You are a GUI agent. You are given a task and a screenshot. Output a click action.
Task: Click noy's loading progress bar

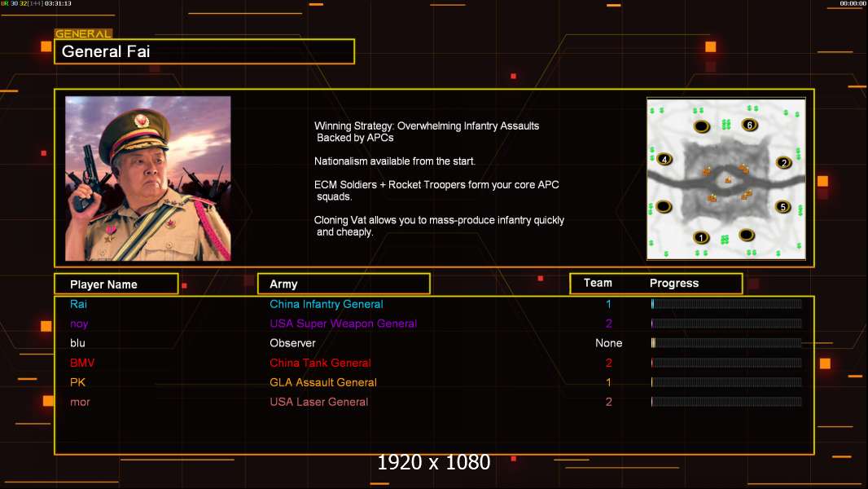(726, 324)
